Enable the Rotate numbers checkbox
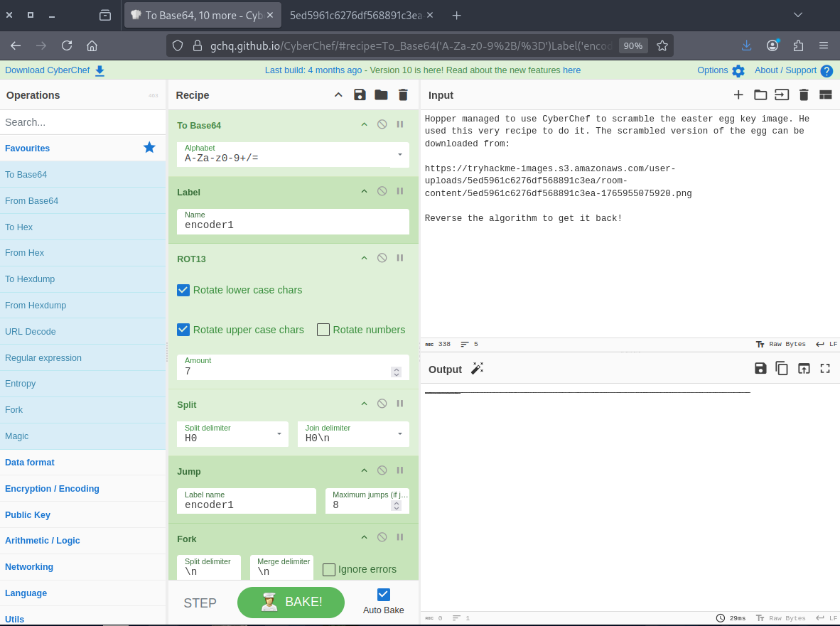Image resolution: width=840 pixels, height=626 pixels. point(323,330)
